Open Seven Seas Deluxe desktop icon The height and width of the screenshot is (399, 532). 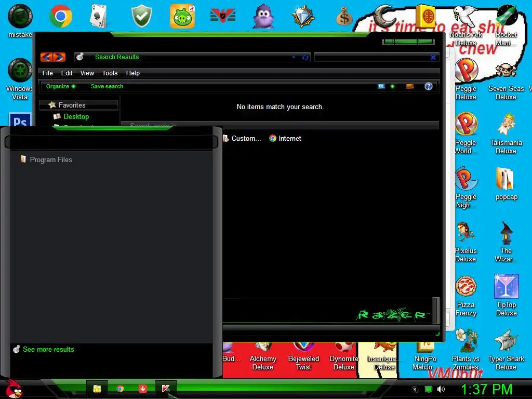click(506, 79)
